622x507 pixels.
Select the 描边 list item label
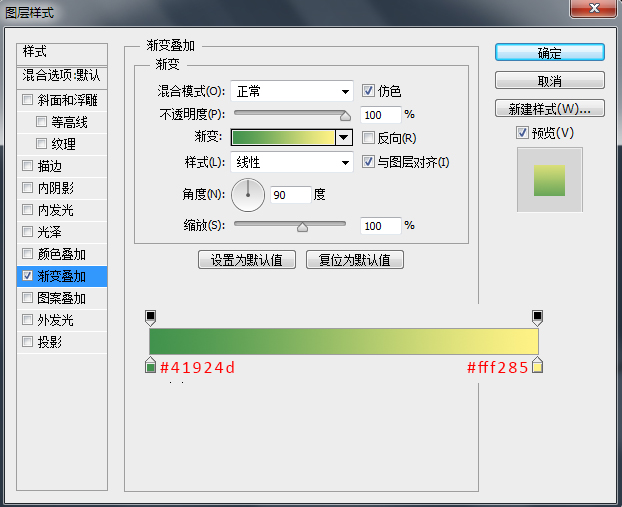(50, 166)
